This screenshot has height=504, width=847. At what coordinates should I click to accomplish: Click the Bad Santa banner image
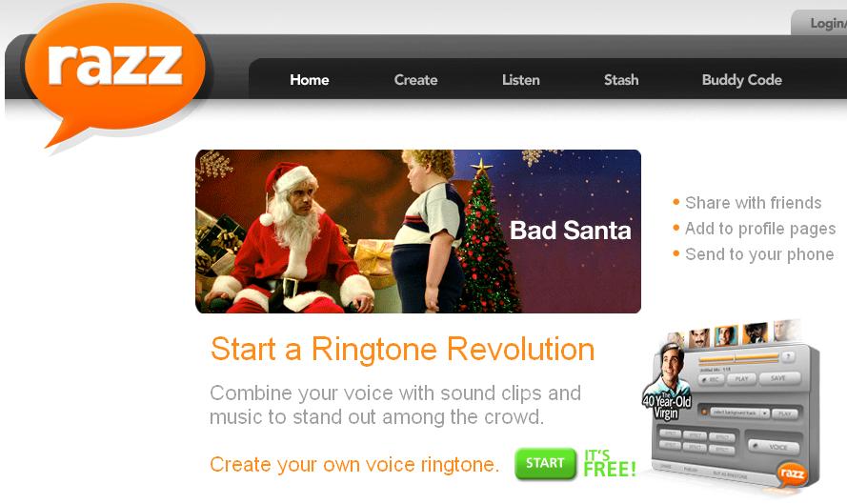[x=418, y=232]
